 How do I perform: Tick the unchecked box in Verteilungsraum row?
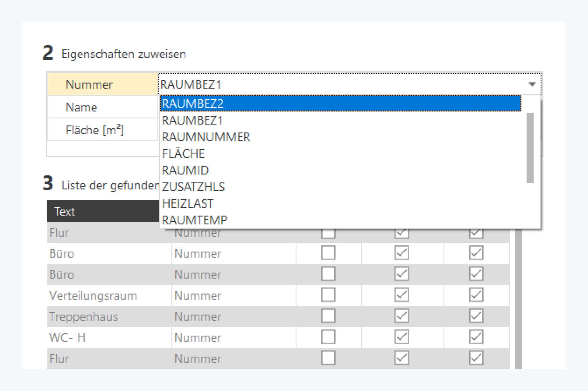[328, 295]
